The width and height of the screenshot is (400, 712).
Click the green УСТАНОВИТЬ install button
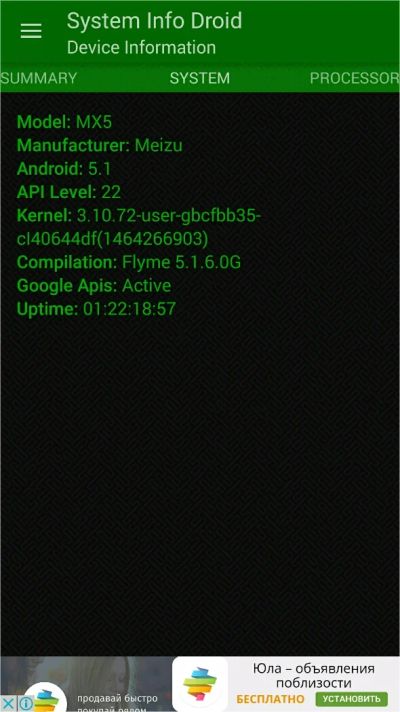click(x=351, y=698)
